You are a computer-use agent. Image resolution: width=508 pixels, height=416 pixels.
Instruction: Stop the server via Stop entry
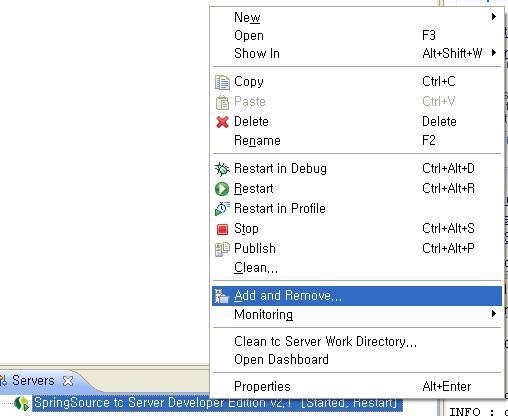[357, 229]
